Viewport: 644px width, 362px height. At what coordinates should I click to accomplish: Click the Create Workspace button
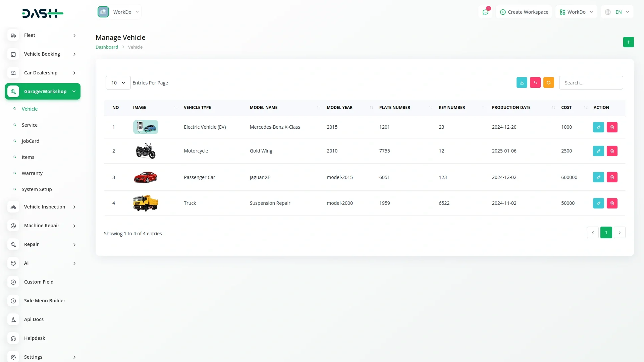click(524, 12)
